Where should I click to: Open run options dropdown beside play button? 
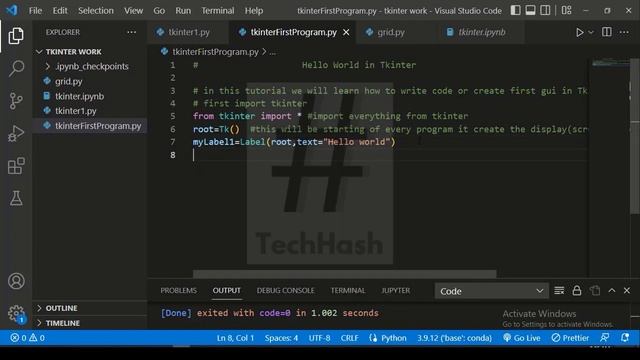[x=591, y=32]
